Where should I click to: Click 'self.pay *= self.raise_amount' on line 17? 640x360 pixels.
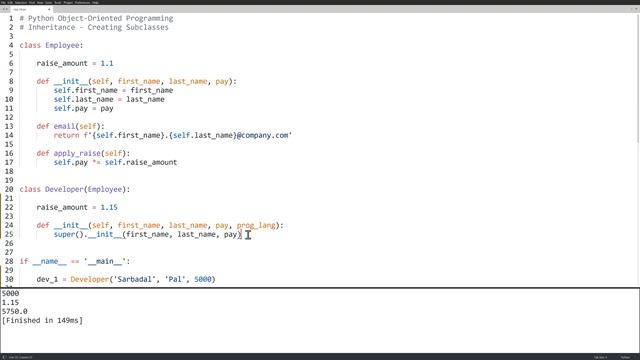115,162
